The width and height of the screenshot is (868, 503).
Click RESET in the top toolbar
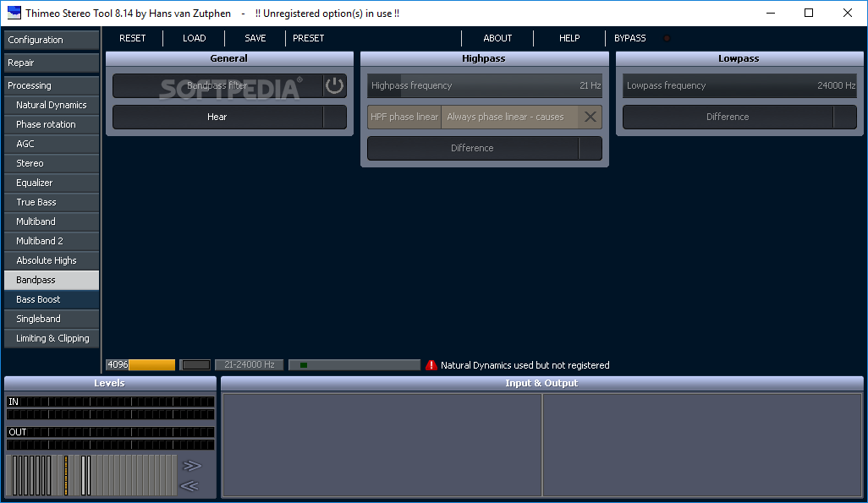click(x=132, y=38)
